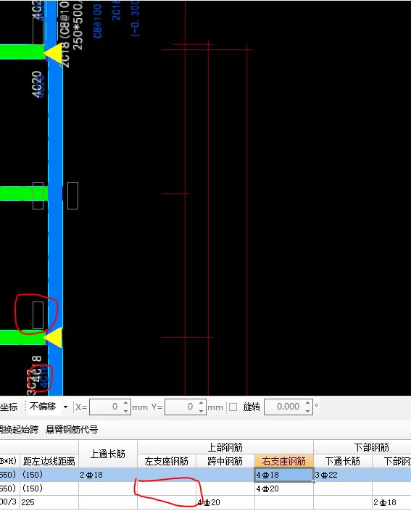Decrease rotation angle with down arrow
The image size is (411, 532).
[308, 410]
